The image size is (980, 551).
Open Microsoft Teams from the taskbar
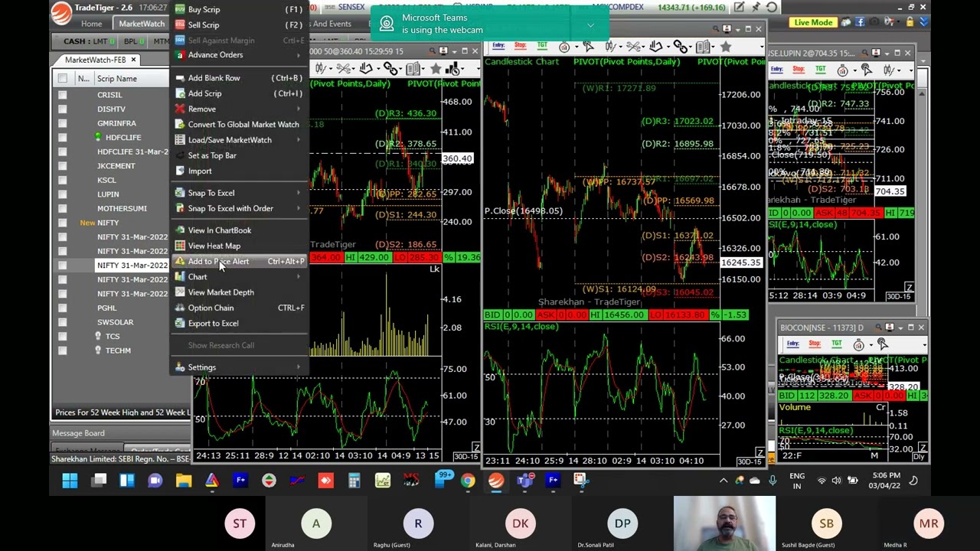click(524, 481)
